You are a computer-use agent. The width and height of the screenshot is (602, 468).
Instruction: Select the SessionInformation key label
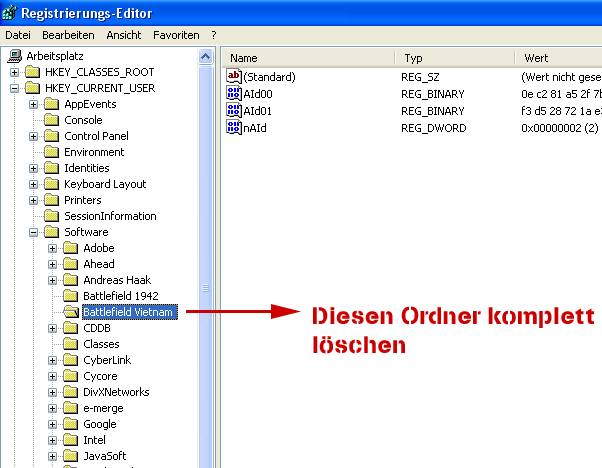pyautogui.click(x=110, y=216)
